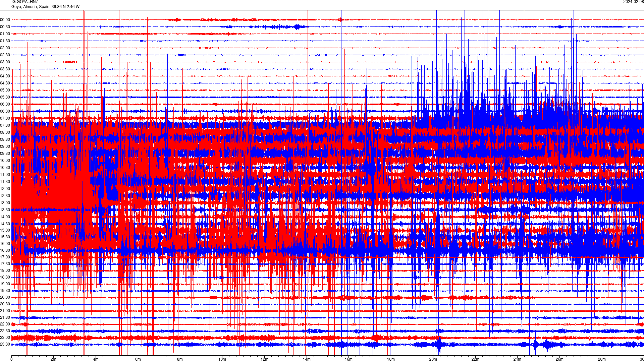The image size is (644, 362).
Task: Select the 03:00 time row label
Action: 5,62
